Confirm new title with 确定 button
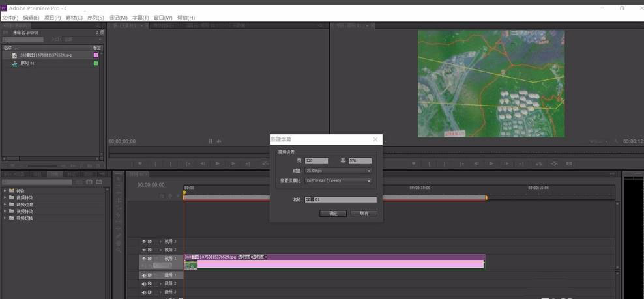Image resolution: width=644 pixels, height=299 pixels. (x=333, y=213)
